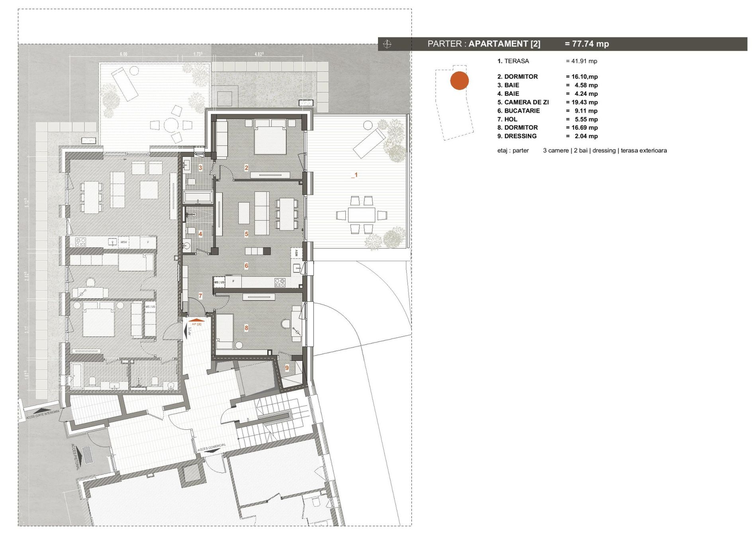Click the "3. BAIE" legend entry
Image resolution: width=756 pixels, height=535 pixels.
point(508,85)
